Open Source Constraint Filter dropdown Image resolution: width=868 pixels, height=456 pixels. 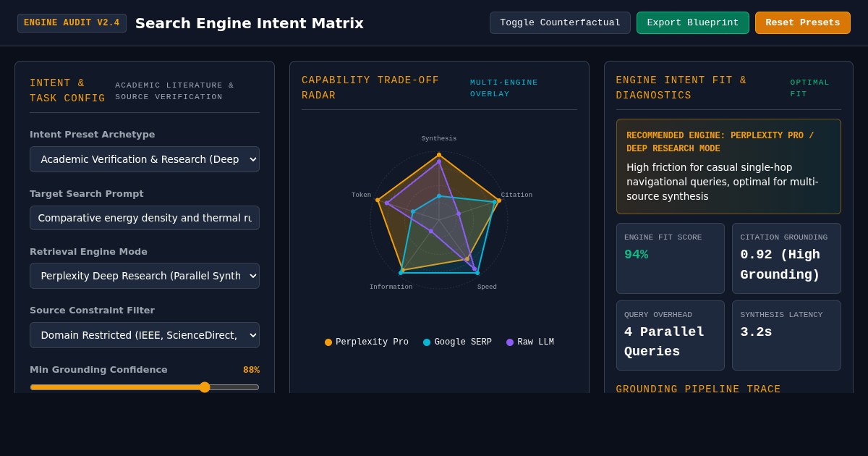tap(145, 335)
